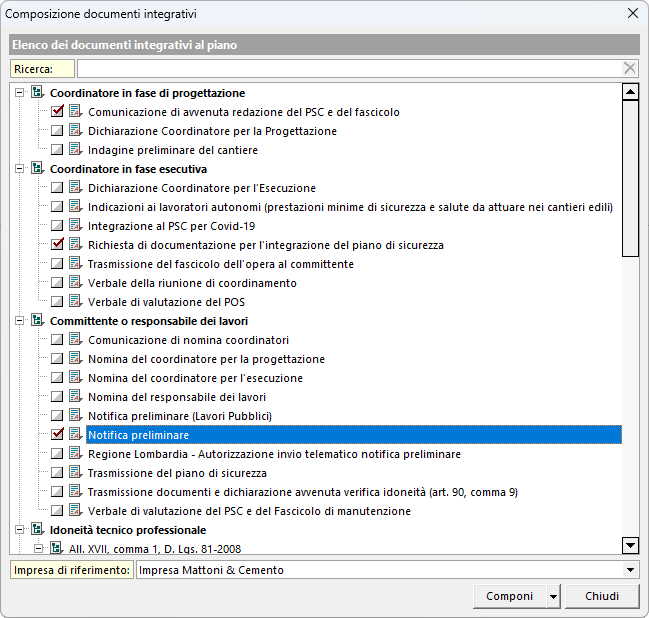Viewport: 649px width, 618px height.
Task: Open the Componi button dropdown arrow
Action: pos(553,597)
